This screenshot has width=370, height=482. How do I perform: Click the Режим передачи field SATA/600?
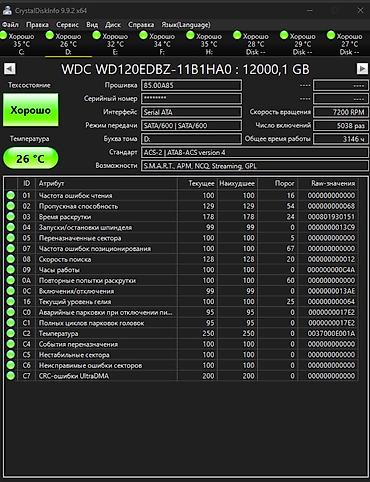[191, 126]
